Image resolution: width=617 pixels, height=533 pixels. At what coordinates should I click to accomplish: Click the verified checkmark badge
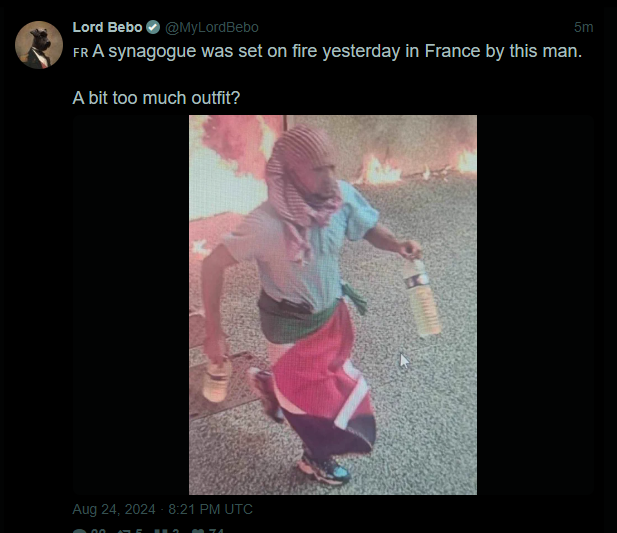[153, 27]
